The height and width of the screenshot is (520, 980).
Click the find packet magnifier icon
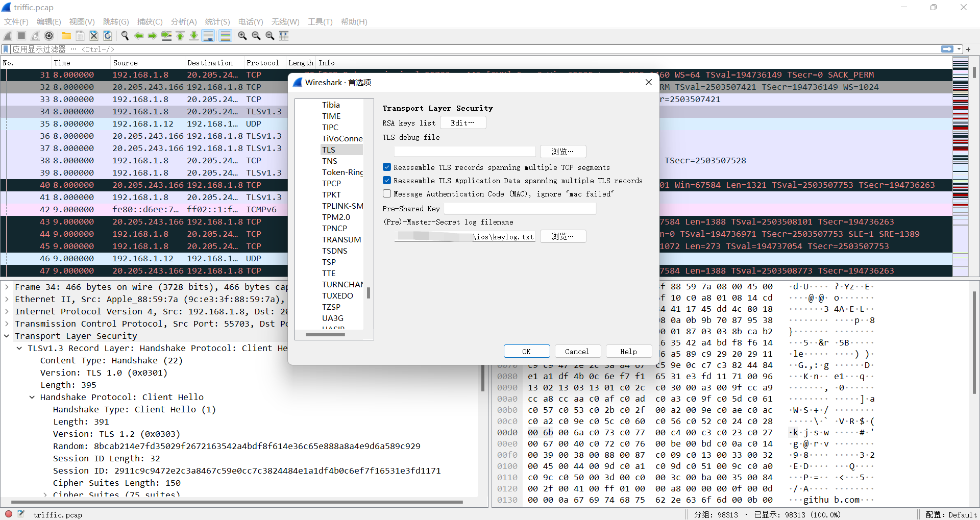[x=125, y=36]
